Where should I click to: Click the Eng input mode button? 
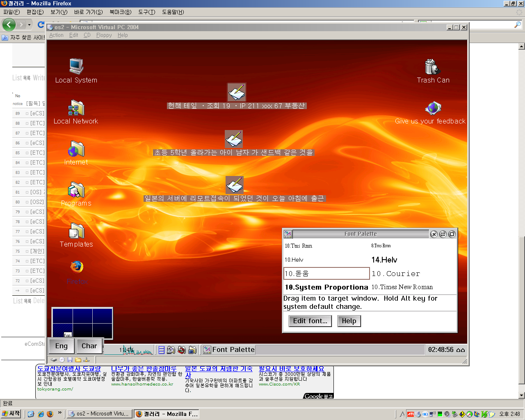point(62,346)
